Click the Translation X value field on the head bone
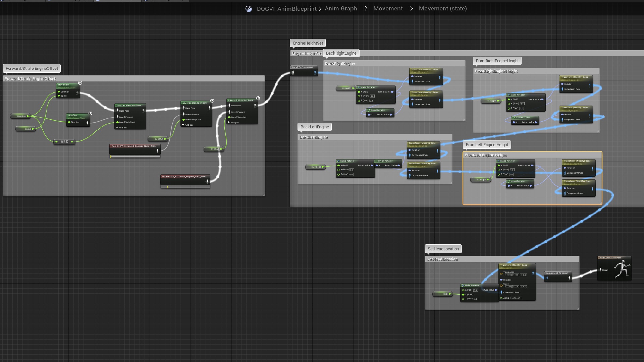 508,275
